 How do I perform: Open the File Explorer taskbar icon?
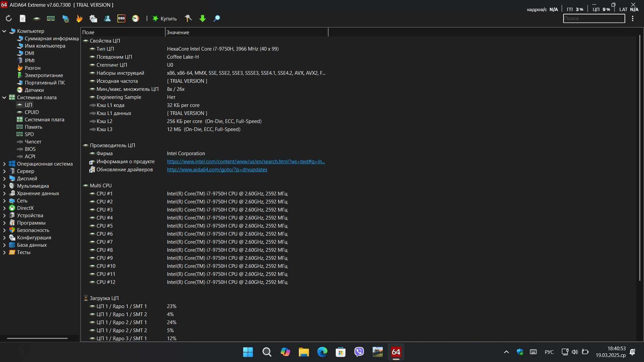(304, 352)
